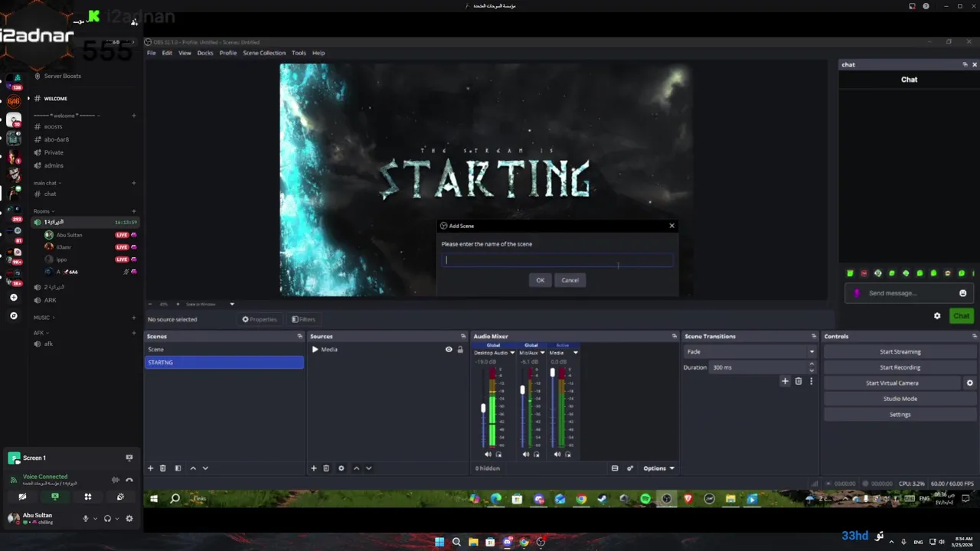Open Windows Start on bottom taskbar
The height and width of the screenshot is (551, 980).
pos(439,542)
